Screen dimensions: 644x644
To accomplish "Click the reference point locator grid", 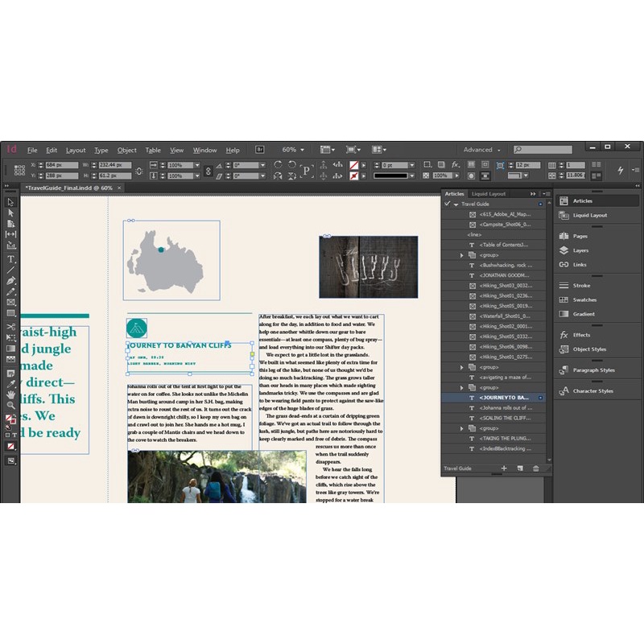I will tap(19, 170).
